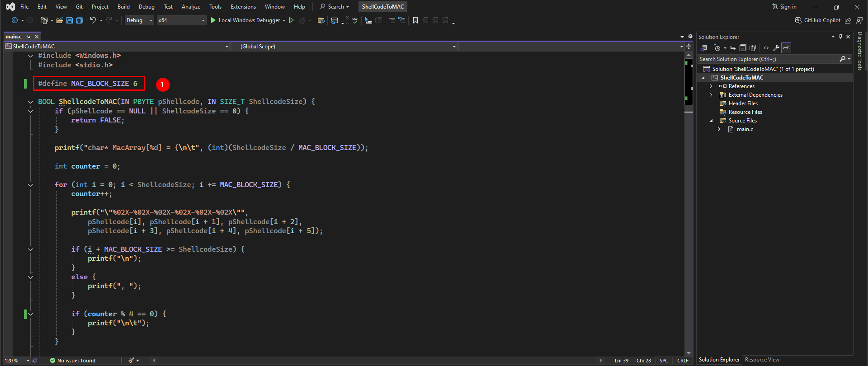This screenshot has width=868, height=366.
Task: Open the Diagnostic Tools side tab
Action: (860, 51)
